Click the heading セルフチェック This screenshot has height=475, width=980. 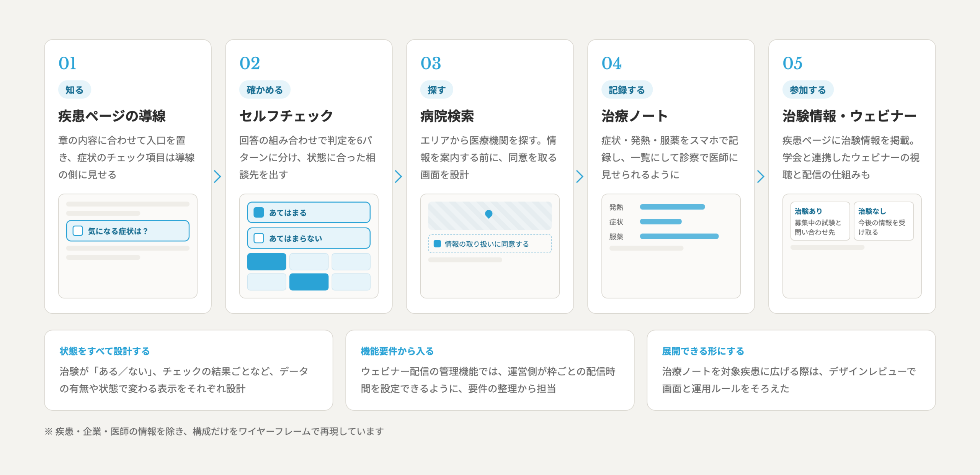(x=286, y=116)
